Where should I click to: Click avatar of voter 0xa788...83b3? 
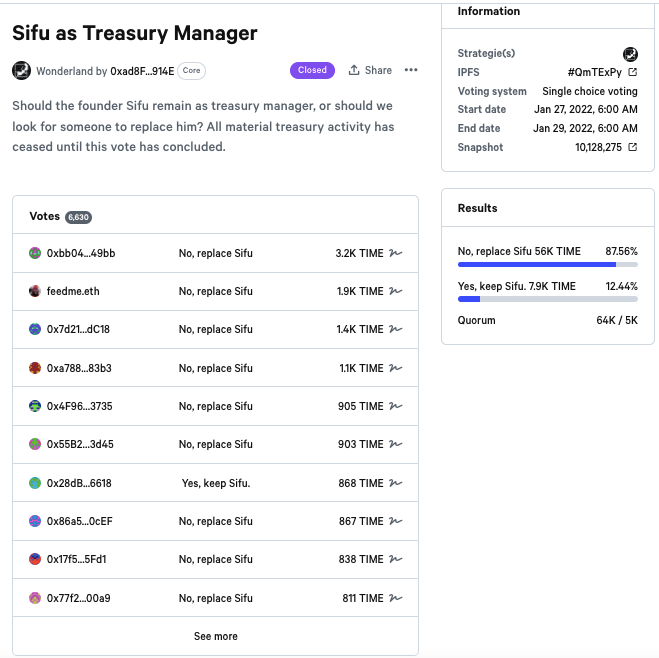[35, 368]
